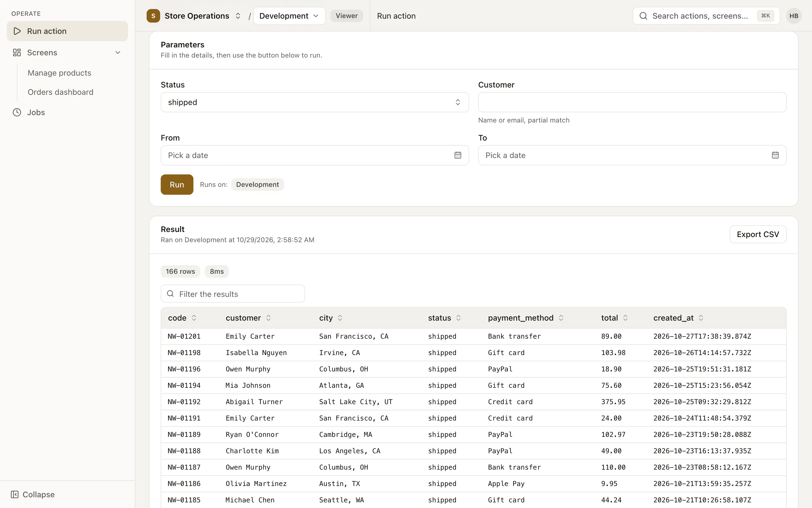Sort by the customer column
812x508 pixels.
point(248,318)
